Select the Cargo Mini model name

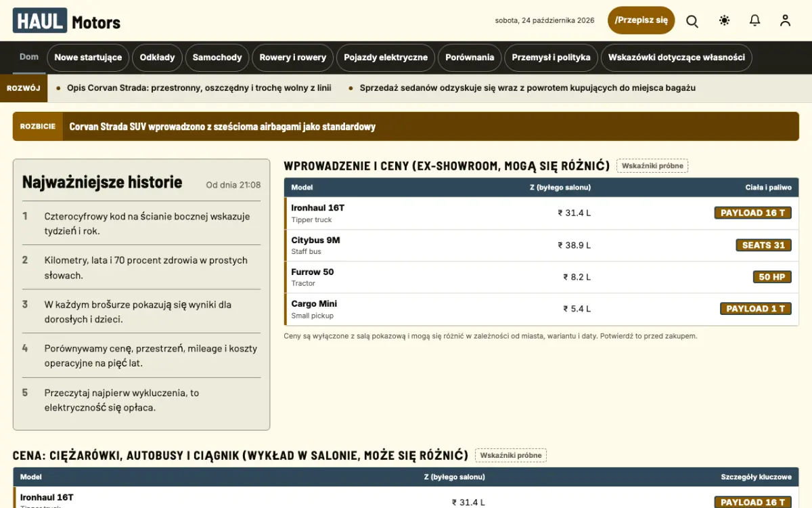[314, 304]
